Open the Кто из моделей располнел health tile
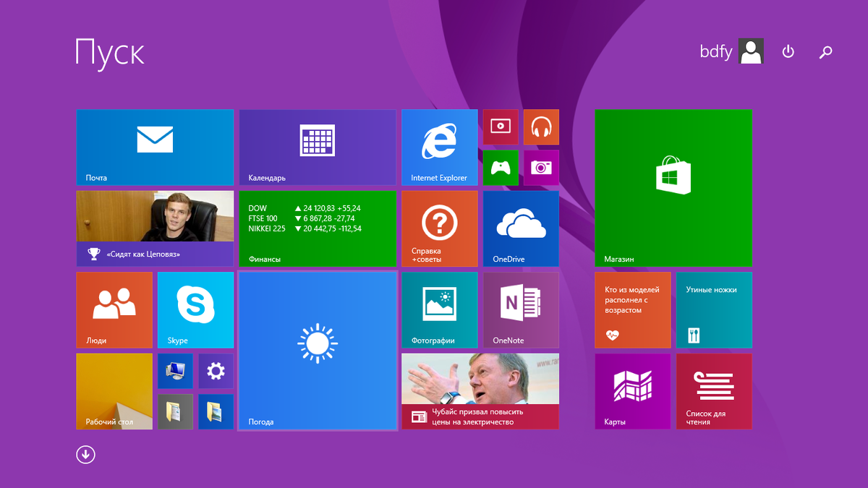 click(633, 310)
